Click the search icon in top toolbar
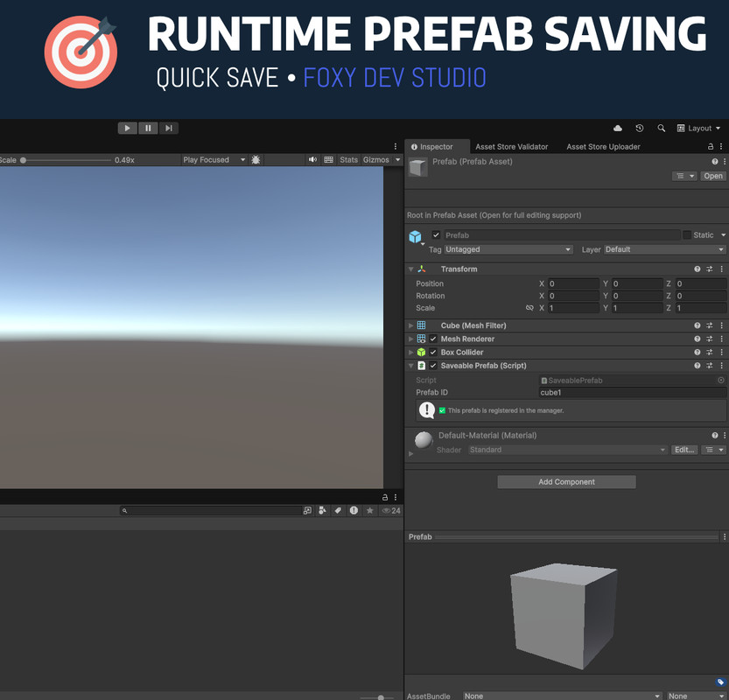The height and width of the screenshot is (700, 729). point(661,128)
